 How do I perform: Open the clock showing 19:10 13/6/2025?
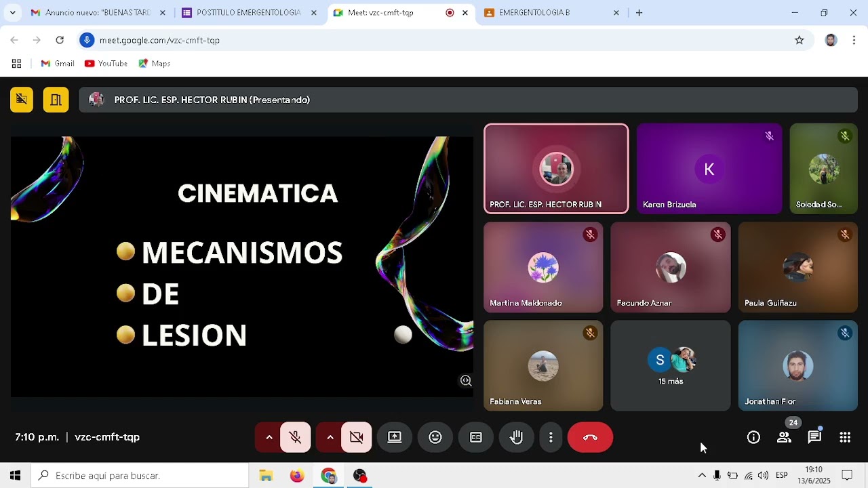814,476
